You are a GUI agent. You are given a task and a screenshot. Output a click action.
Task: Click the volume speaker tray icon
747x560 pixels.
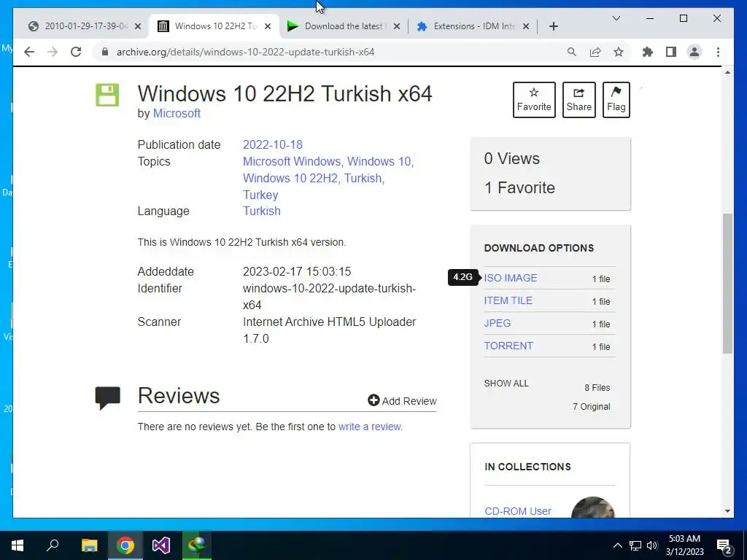[x=652, y=545]
